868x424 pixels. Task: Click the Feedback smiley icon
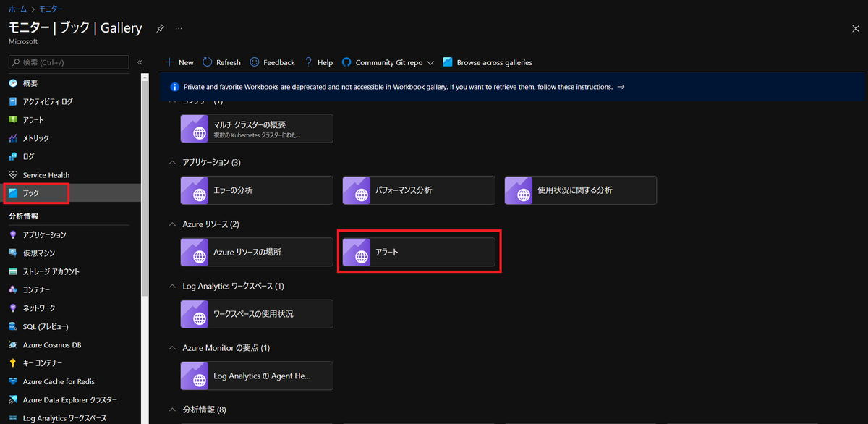pyautogui.click(x=255, y=62)
